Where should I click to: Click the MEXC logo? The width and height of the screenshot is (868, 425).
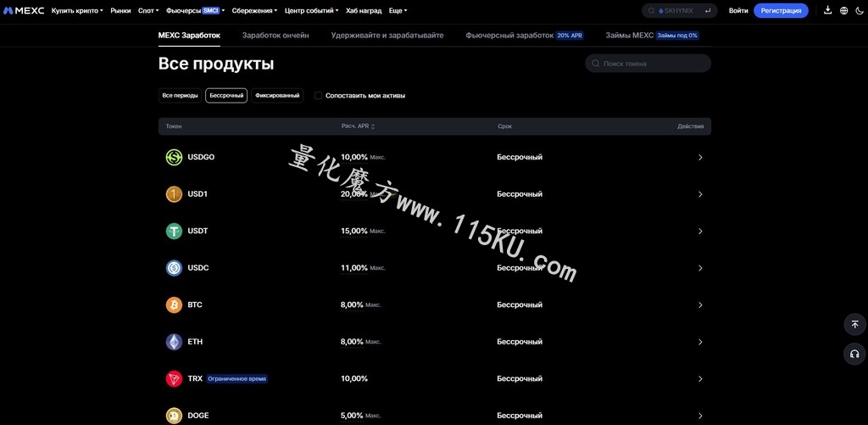24,10
